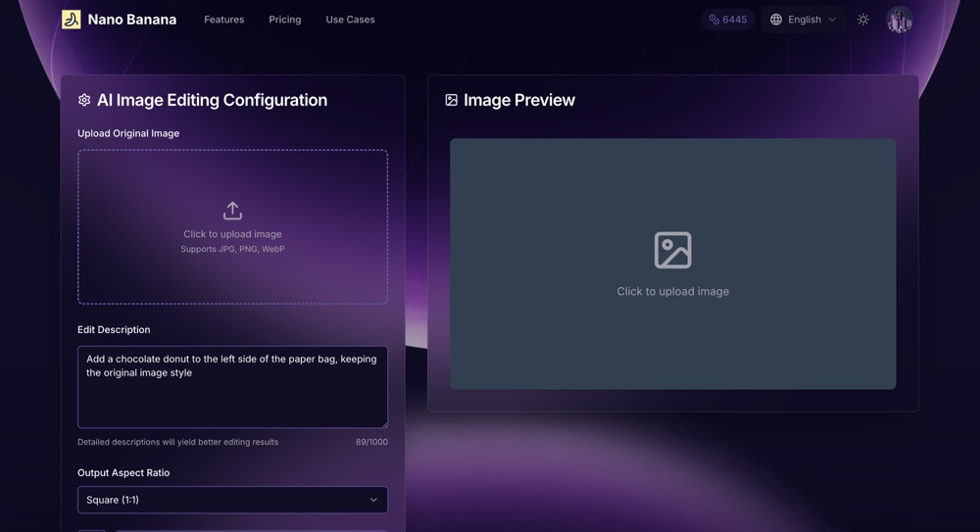Click the resize handle of the description box

point(384,424)
